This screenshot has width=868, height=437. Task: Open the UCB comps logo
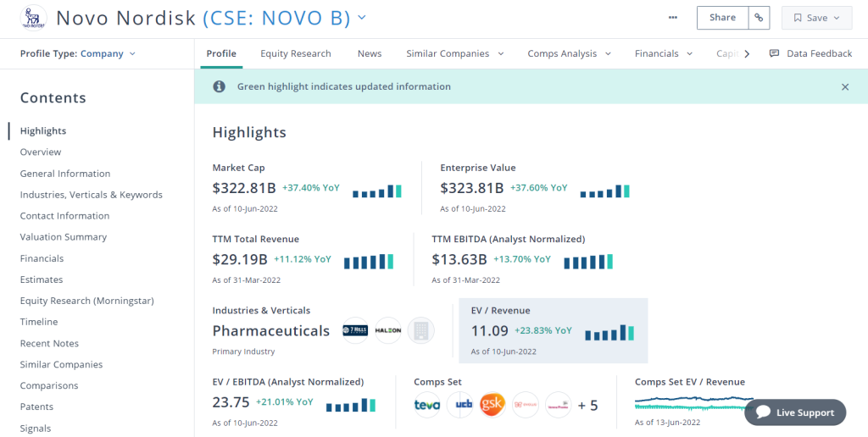[x=460, y=405]
